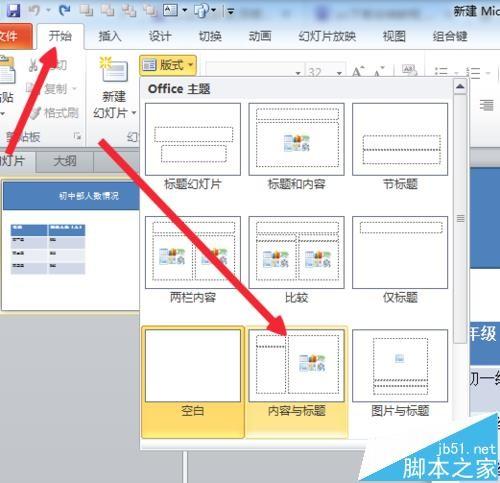Switch to the 开始 (Home) tab

coord(60,36)
